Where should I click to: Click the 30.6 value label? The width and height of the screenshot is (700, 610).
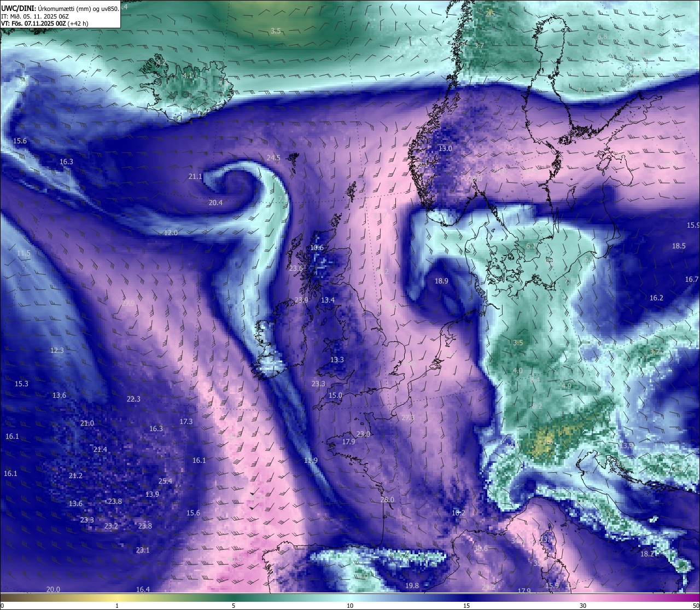[x=481, y=548]
